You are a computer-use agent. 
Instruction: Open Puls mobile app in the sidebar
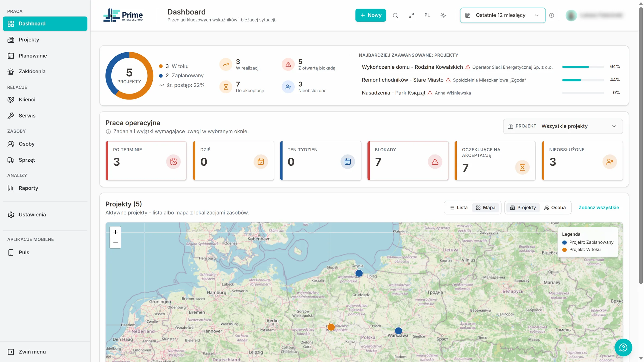[x=45, y=252]
